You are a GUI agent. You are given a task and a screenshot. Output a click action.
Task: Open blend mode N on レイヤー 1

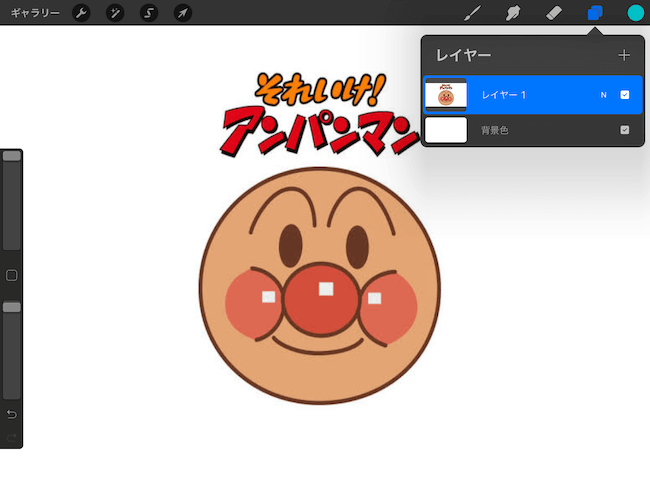tap(604, 95)
